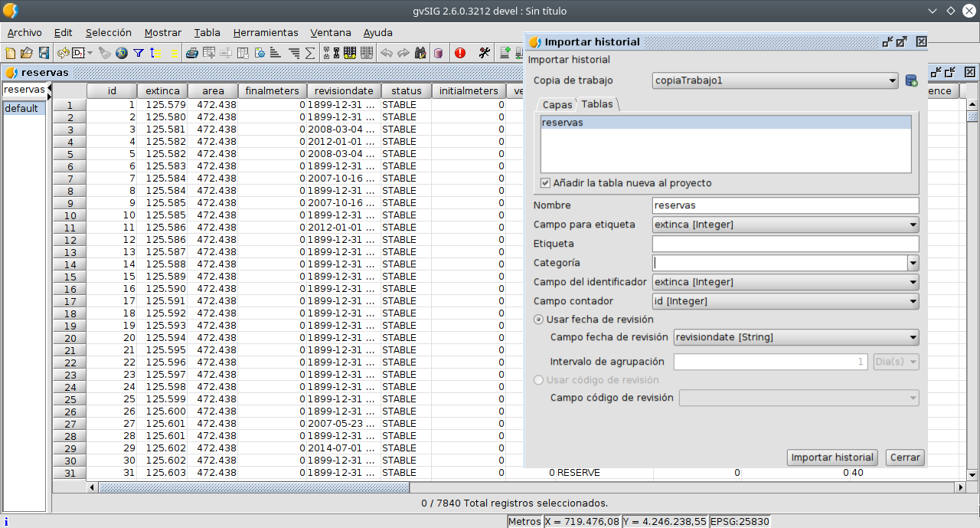Screen dimensions: 980x528
Task: Click the Cerrar button
Action: (x=905, y=457)
